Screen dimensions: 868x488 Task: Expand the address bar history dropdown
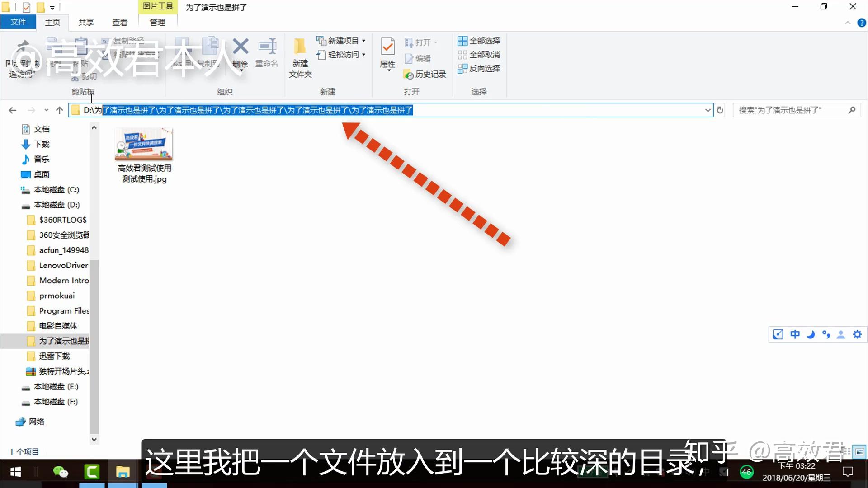point(708,110)
